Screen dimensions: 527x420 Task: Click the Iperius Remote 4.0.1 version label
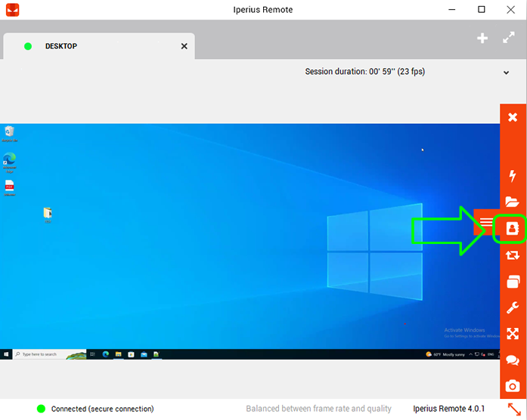coord(448,409)
